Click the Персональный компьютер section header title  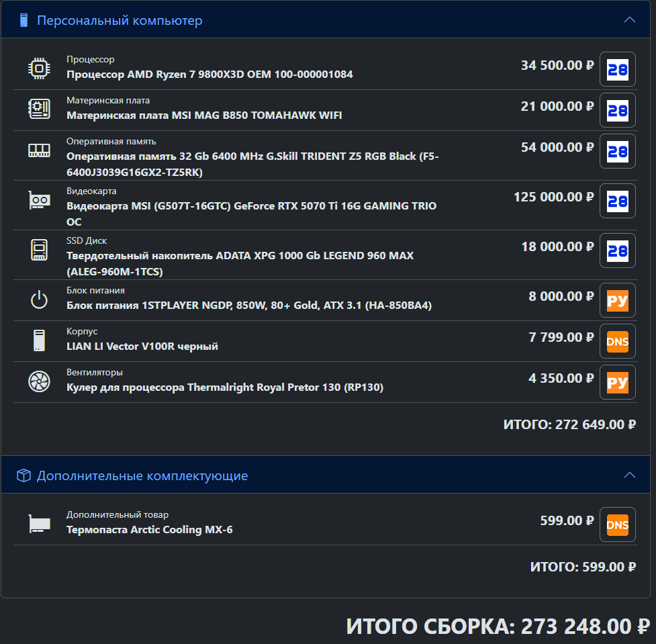[120, 20]
